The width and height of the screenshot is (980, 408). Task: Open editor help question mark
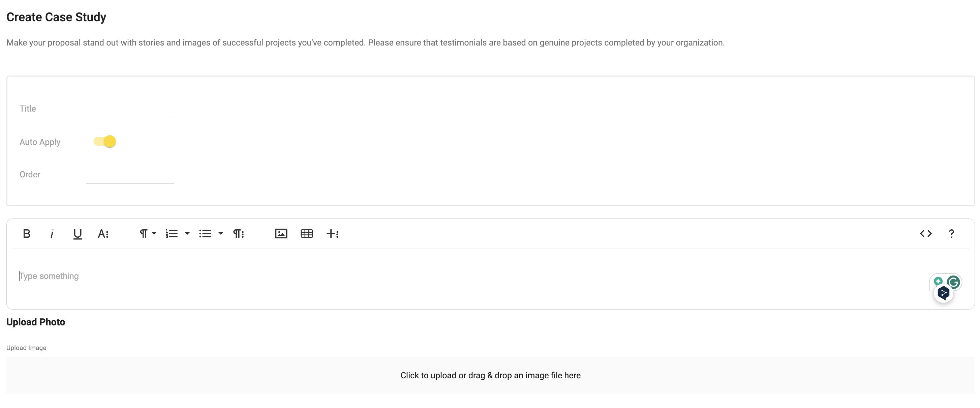tap(951, 233)
